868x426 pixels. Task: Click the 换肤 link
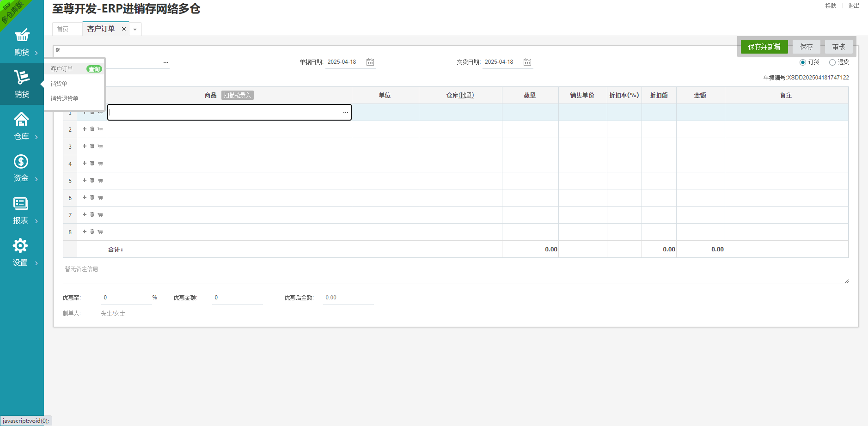coord(831,6)
